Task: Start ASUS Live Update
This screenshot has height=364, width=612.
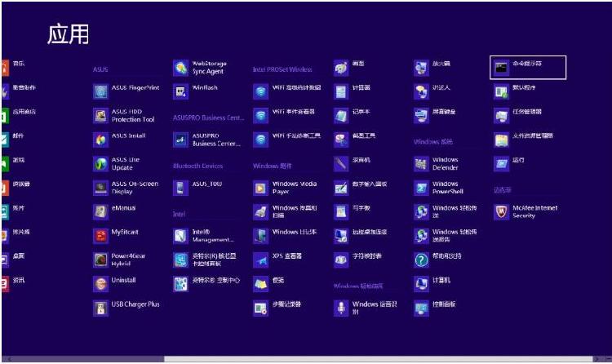Action: pyautogui.click(x=117, y=164)
